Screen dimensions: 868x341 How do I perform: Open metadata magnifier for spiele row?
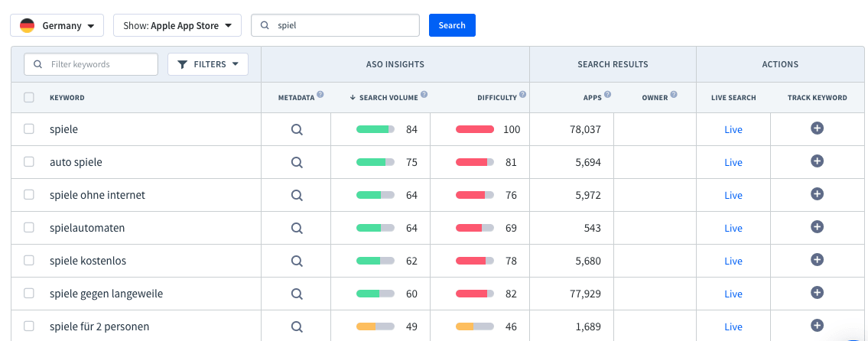click(x=297, y=129)
